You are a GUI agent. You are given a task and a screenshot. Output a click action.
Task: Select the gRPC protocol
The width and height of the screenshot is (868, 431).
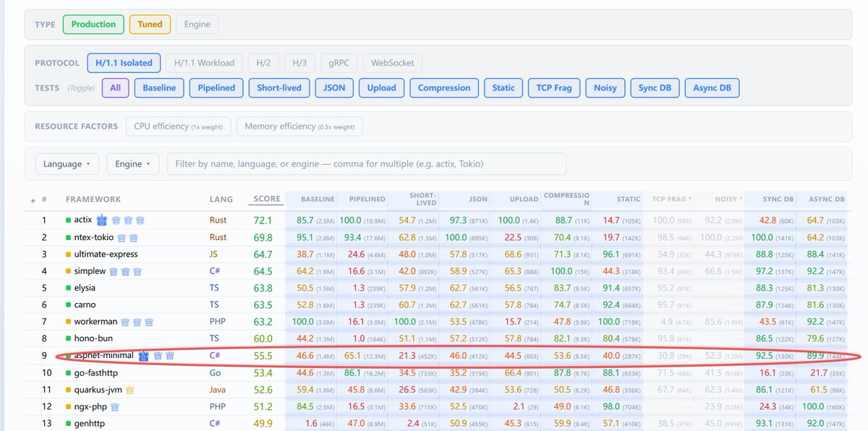point(339,63)
